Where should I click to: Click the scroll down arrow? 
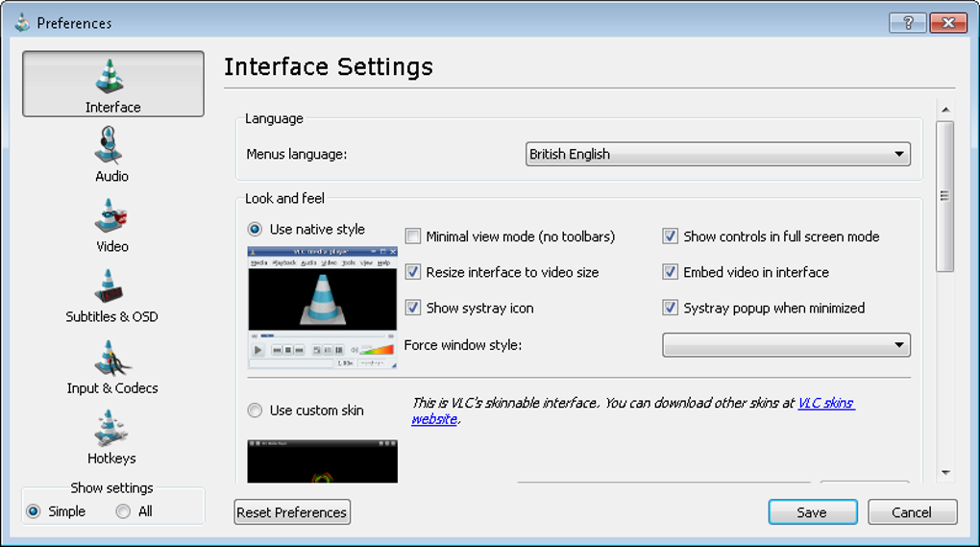pos(945,472)
